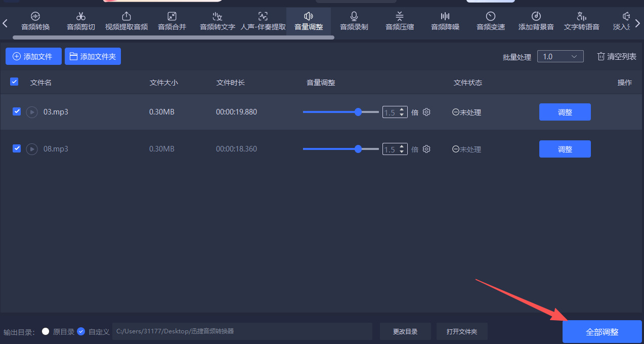Clear the file list with 清空列表

pyautogui.click(x=616, y=56)
